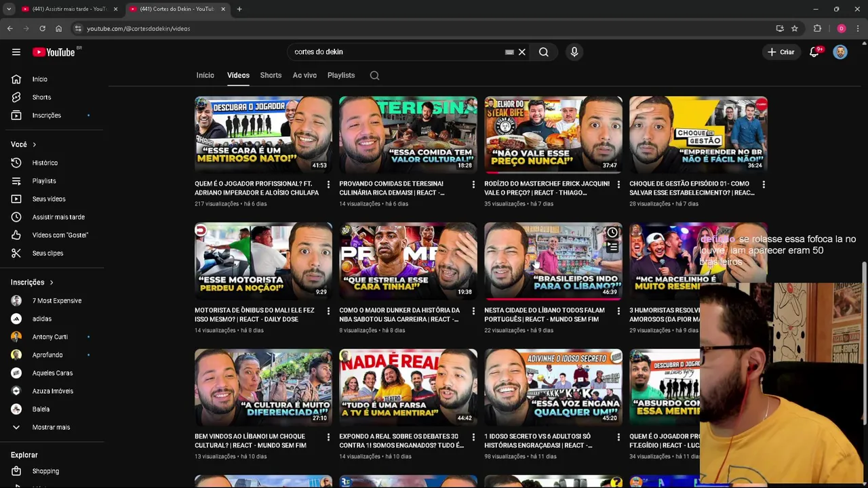Click the search magnifier button
Screen dimensions: 868x488
click(x=544, y=52)
